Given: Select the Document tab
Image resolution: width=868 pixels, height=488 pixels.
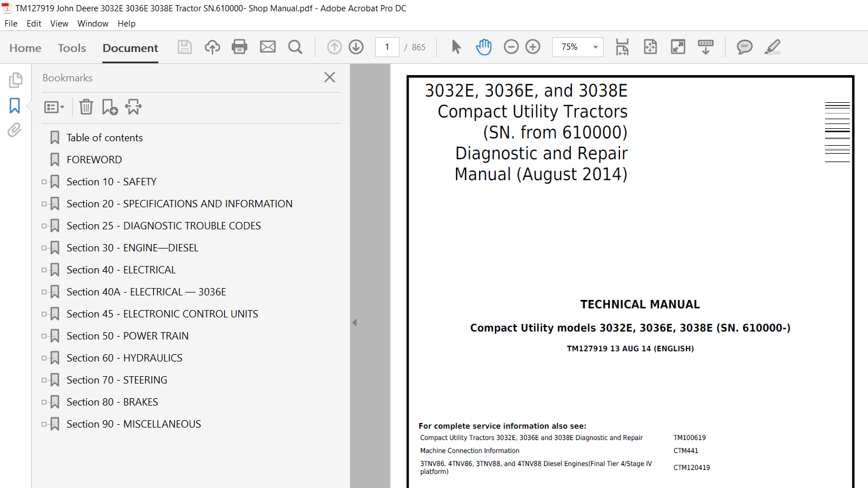Looking at the screenshot, I should (x=131, y=48).
